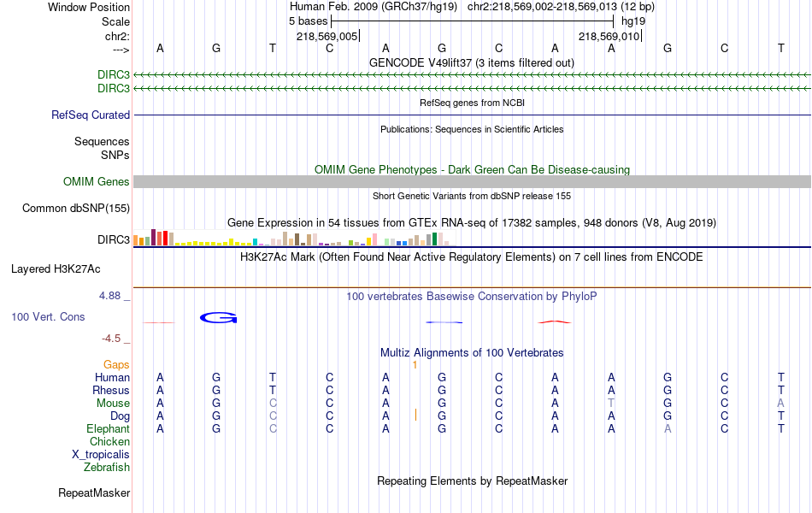Click the red conservation peak mark
This screenshot has height=513, width=812.
(x=555, y=321)
